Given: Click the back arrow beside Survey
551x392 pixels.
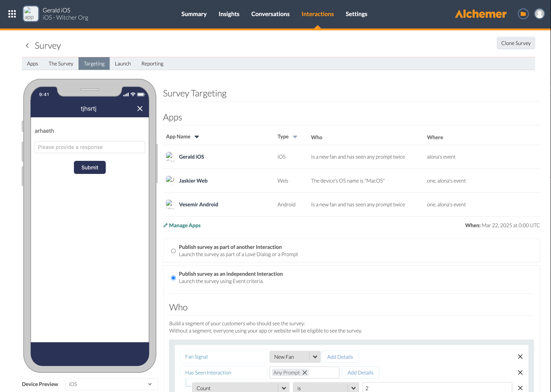Looking at the screenshot, I should pos(28,46).
